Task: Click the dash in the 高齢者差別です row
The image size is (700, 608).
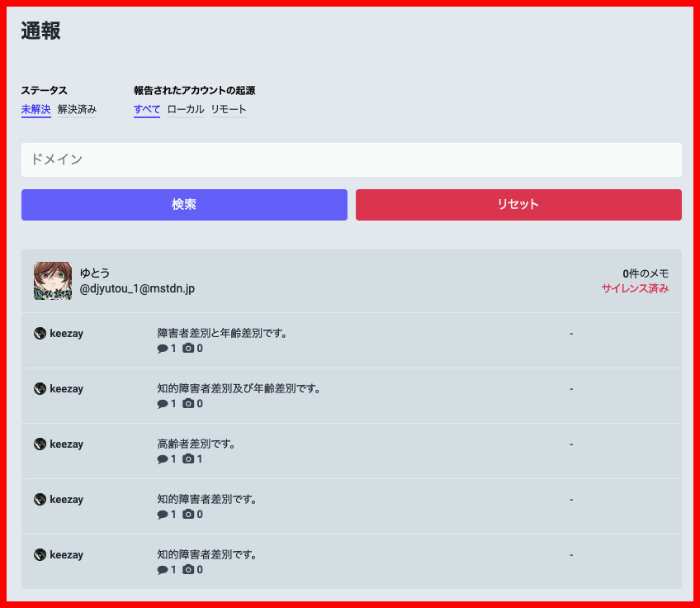Action: point(571,444)
